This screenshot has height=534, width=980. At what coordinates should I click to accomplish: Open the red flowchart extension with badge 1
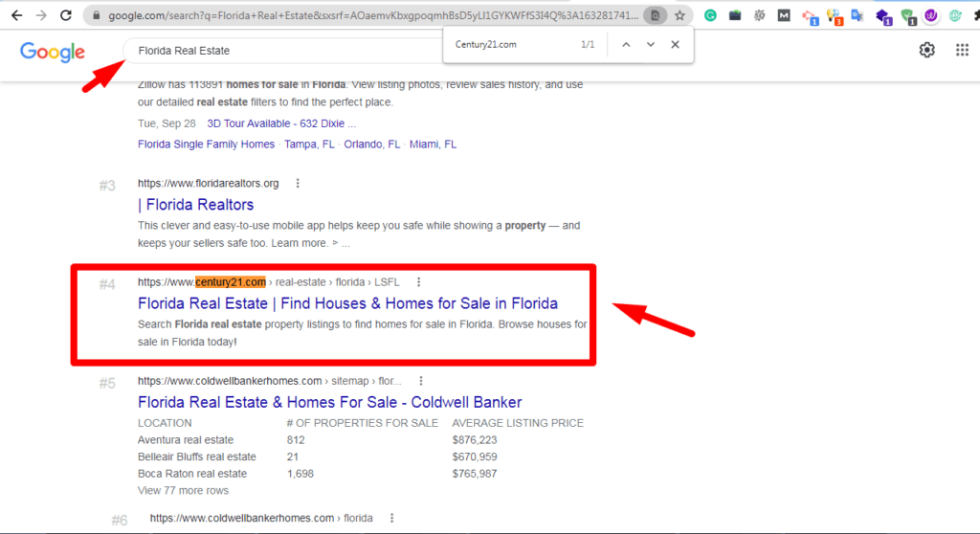pyautogui.click(x=810, y=17)
